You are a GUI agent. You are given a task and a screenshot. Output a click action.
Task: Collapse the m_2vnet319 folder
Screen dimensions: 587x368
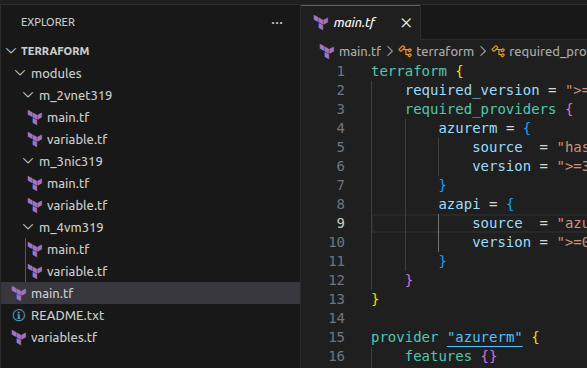28,95
